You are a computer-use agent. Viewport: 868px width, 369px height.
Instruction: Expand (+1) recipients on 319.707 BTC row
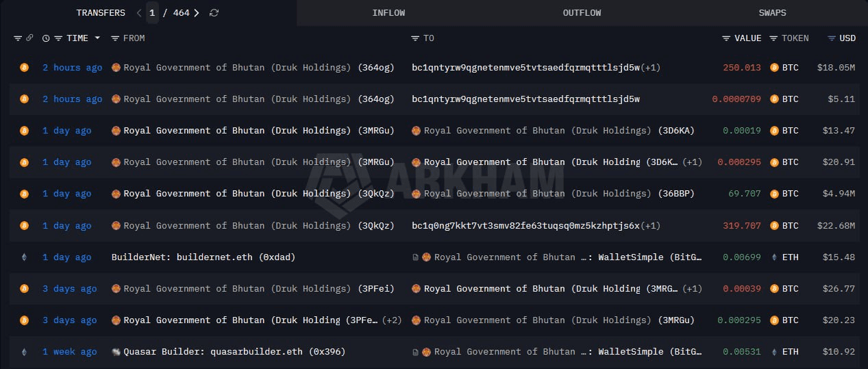click(651, 226)
